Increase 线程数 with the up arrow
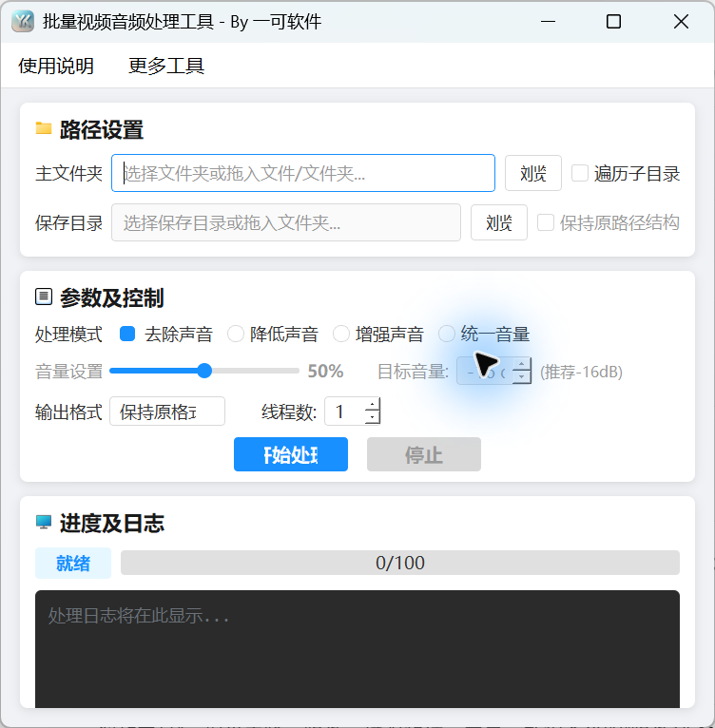 point(372,405)
